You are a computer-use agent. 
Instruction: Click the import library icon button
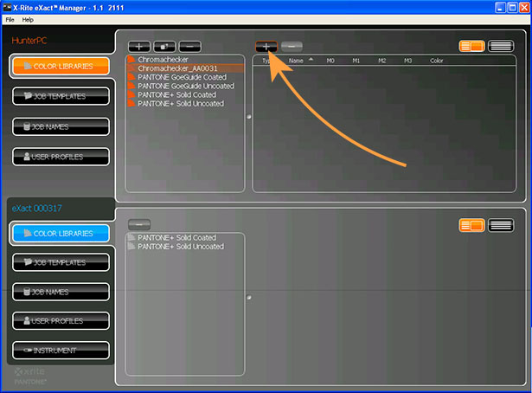click(164, 47)
